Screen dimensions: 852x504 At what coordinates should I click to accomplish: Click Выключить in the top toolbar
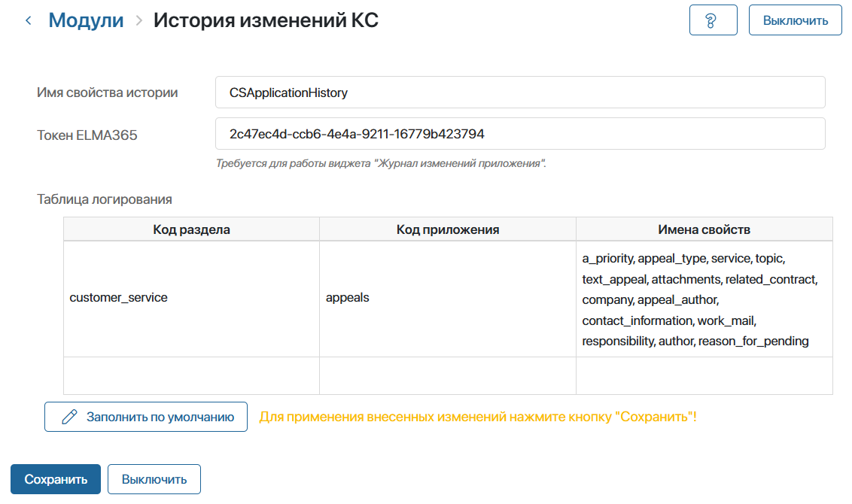795,20
